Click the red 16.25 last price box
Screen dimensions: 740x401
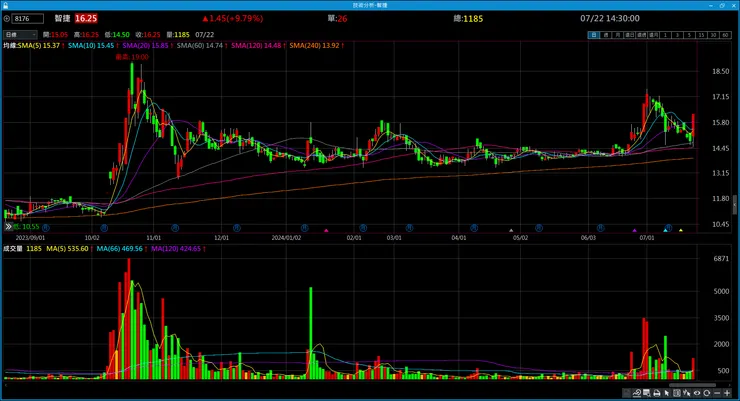click(x=86, y=18)
